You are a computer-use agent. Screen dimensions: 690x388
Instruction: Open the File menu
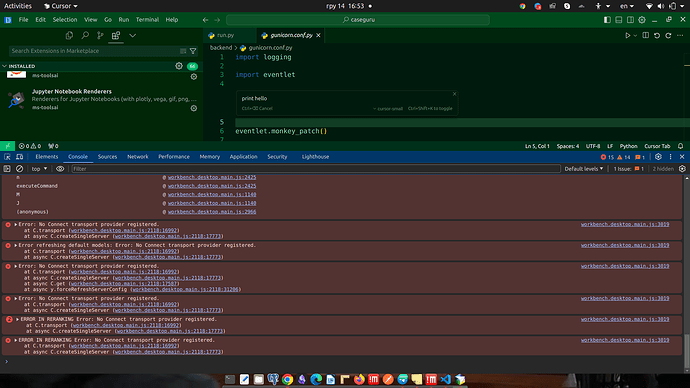23,20
